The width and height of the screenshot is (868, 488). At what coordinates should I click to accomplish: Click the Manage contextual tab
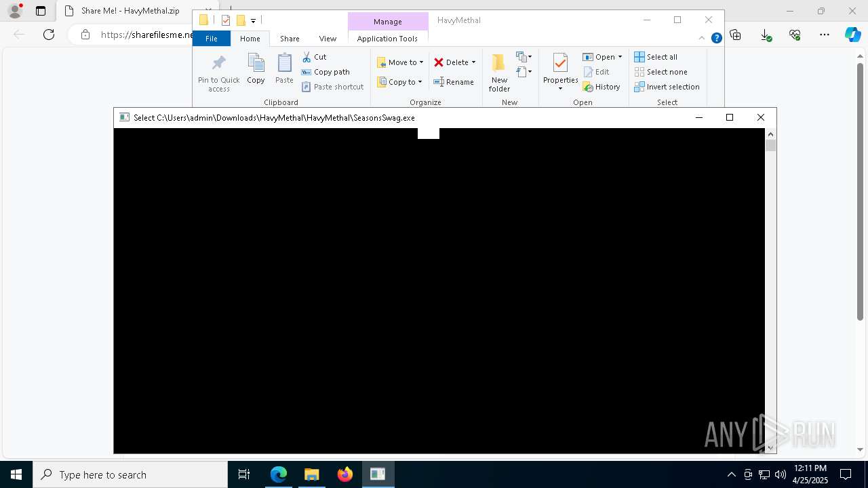coord(388,22)
